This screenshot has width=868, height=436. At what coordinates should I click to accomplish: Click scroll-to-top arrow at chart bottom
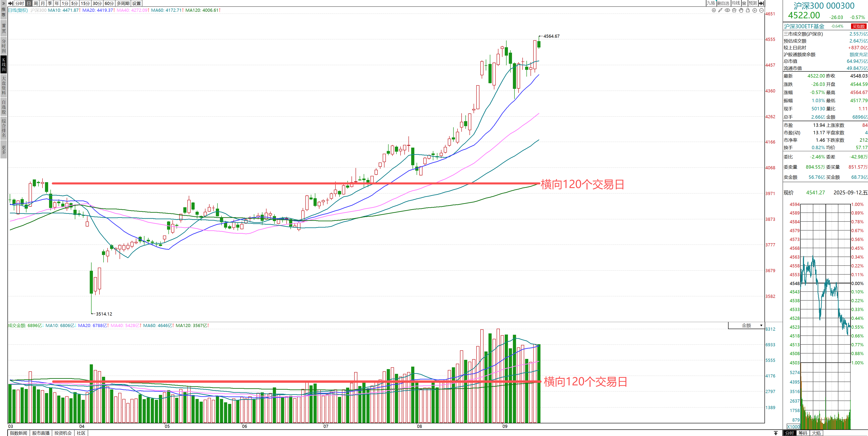point(776,433)
